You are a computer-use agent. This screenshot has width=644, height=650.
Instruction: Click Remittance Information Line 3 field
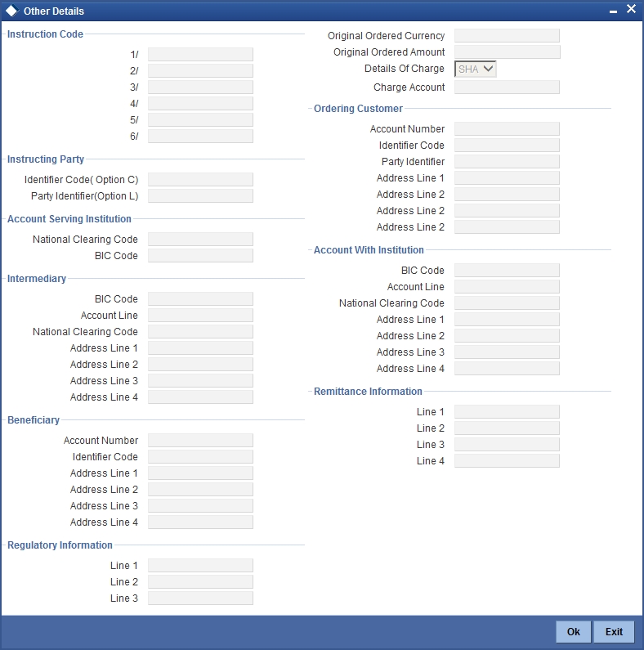(x=507, y=445)
